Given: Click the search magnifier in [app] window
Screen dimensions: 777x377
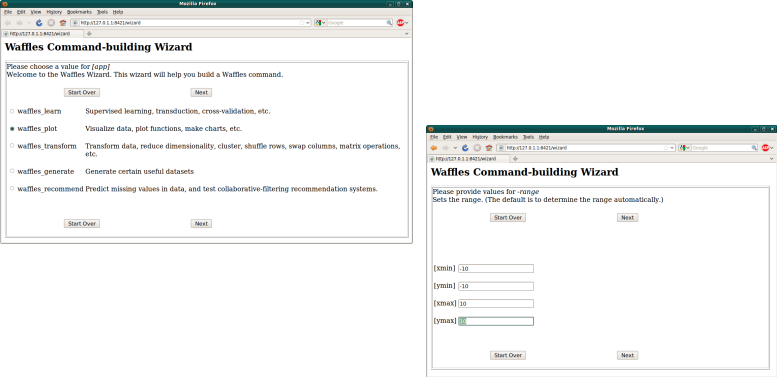Looking at the screenshot, I should [389, 23].
